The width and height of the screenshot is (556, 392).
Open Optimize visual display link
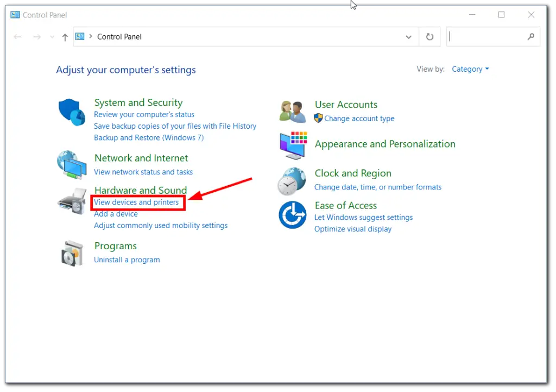(x=353, y=229)
